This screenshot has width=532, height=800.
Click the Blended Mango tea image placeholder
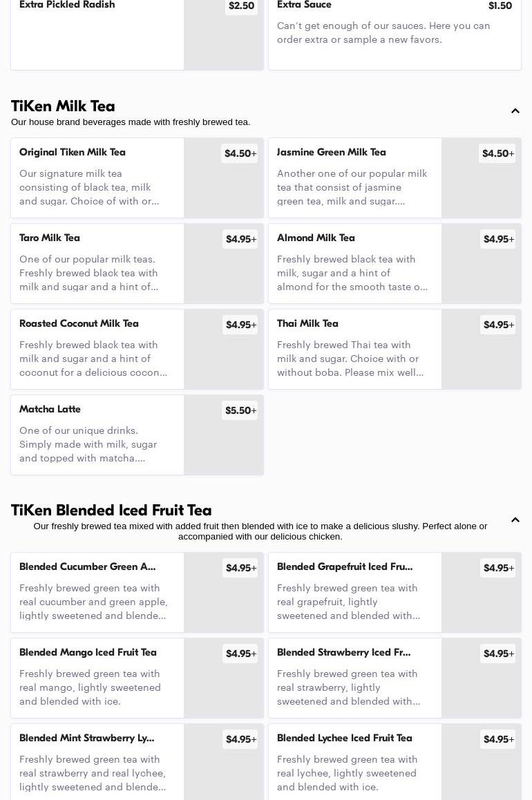point(223,678)
